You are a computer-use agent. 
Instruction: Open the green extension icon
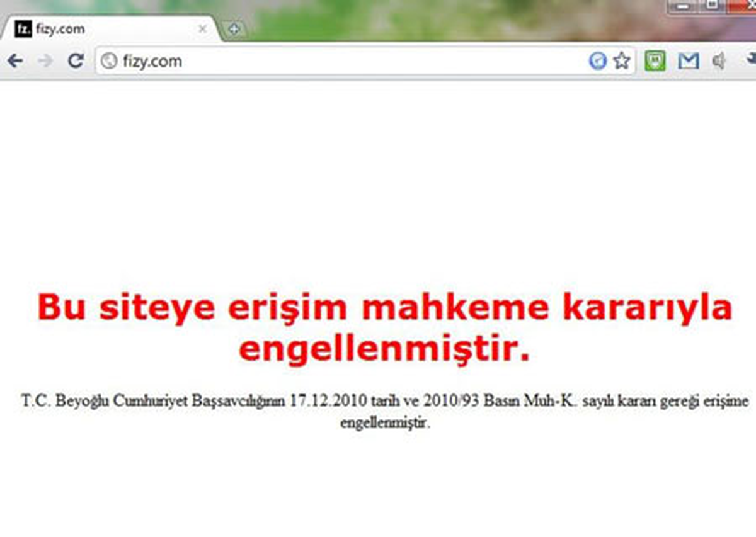[655, 61]
